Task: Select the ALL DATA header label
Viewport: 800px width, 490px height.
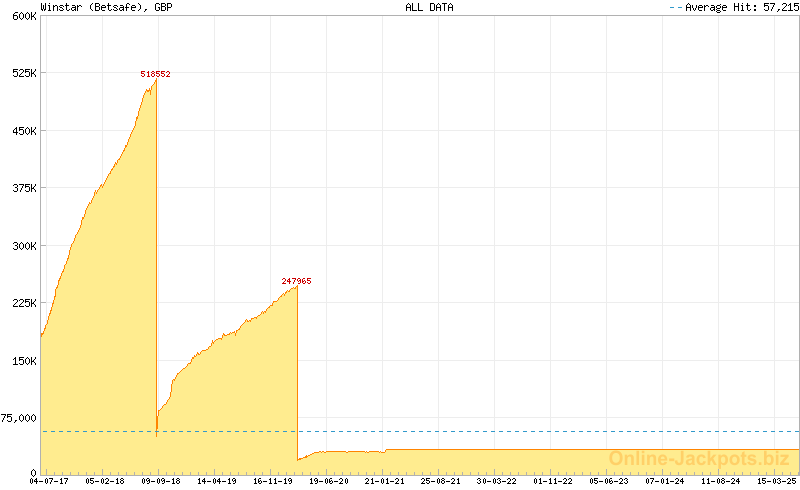Action: click(x=429, y=7)
